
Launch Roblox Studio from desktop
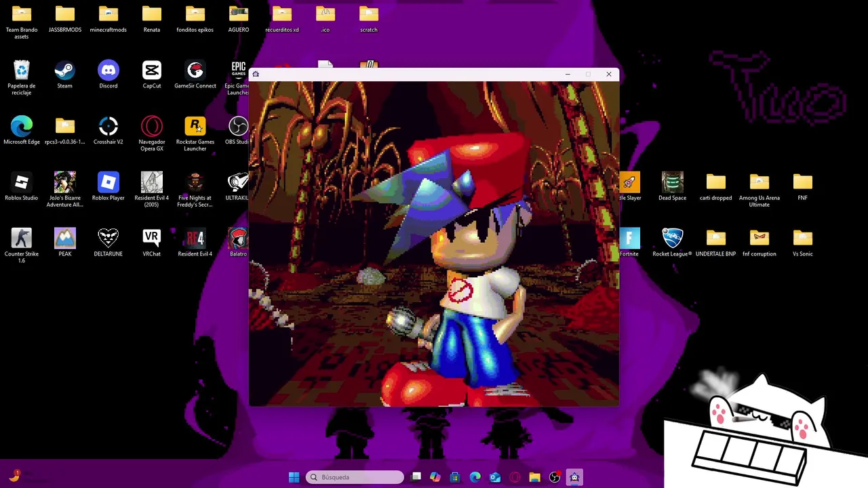[22, 187]
